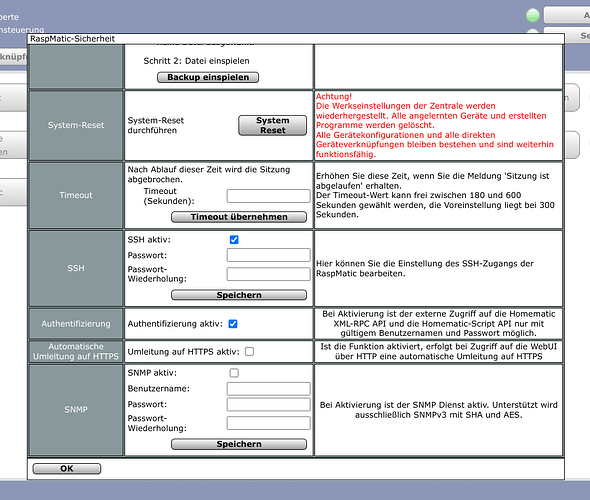
Task: Click the SSH row label
Action: point(76,268)
